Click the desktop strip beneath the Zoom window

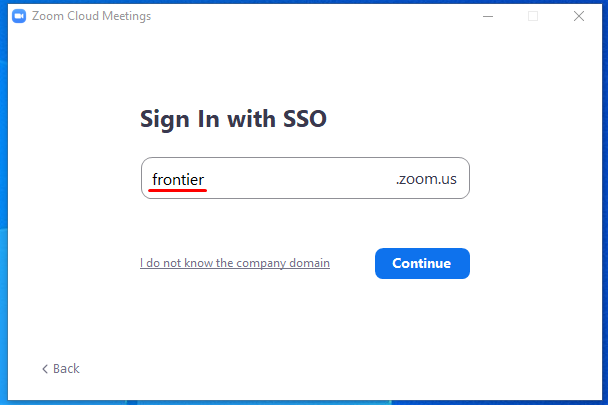click(x=304, y=403)
